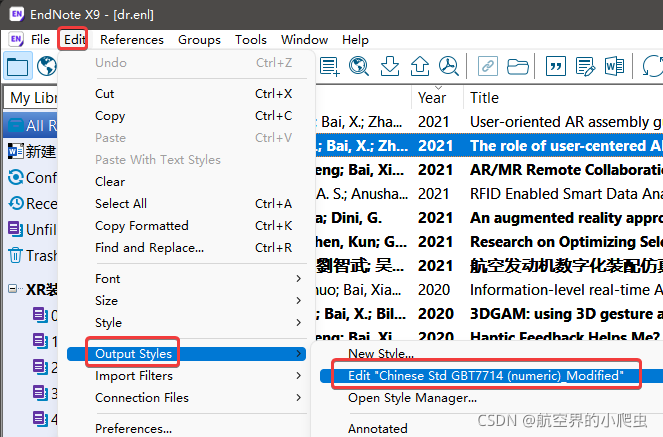Click EndNote logo in title bar
The image size is (663, 437).
(16, 14)
